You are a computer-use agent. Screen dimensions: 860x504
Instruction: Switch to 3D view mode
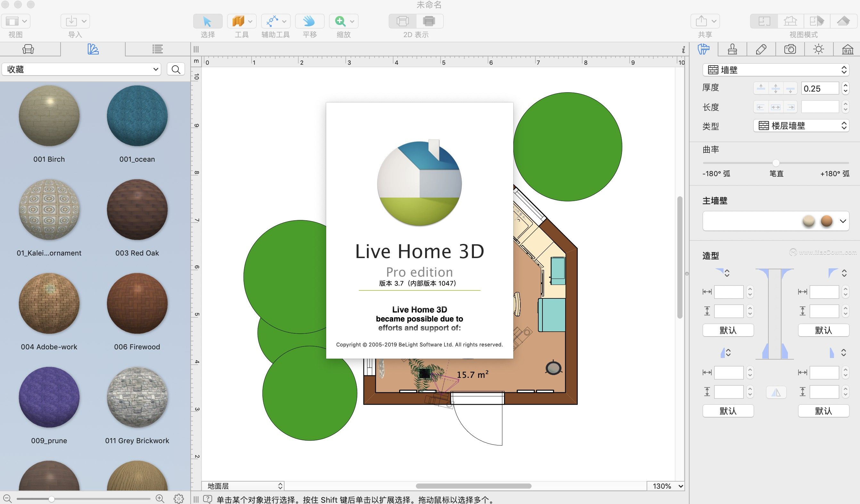coord(790,21)
